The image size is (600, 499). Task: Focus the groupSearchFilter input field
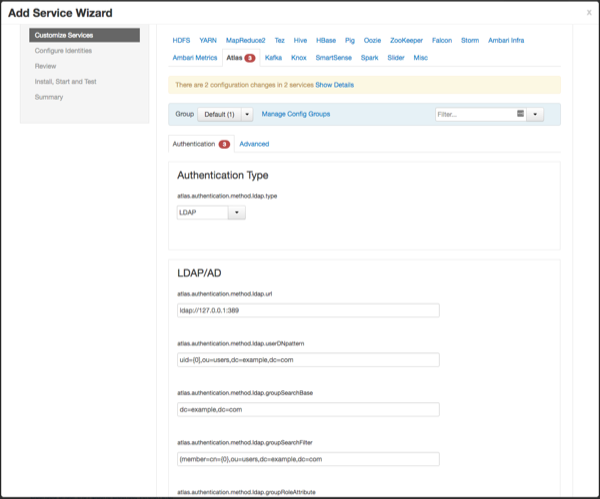click(308, 459)
